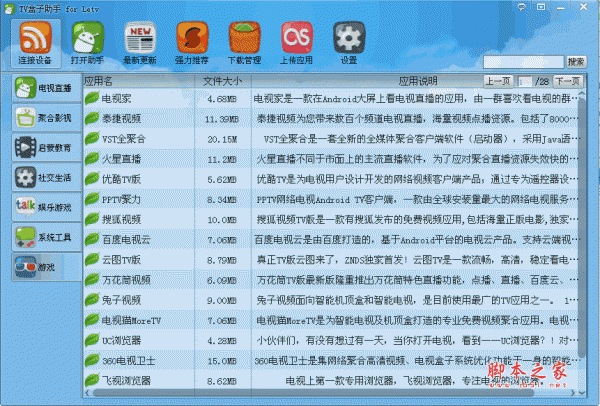Viewport: 600px width, 406px height.
Task: Select the 启蒙教育 category tab
Action: click(x=47, y=148)
